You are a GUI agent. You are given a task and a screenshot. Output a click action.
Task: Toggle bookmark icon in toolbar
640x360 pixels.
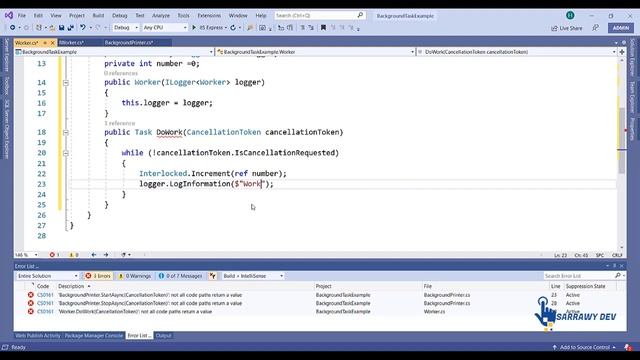point(323,28)
